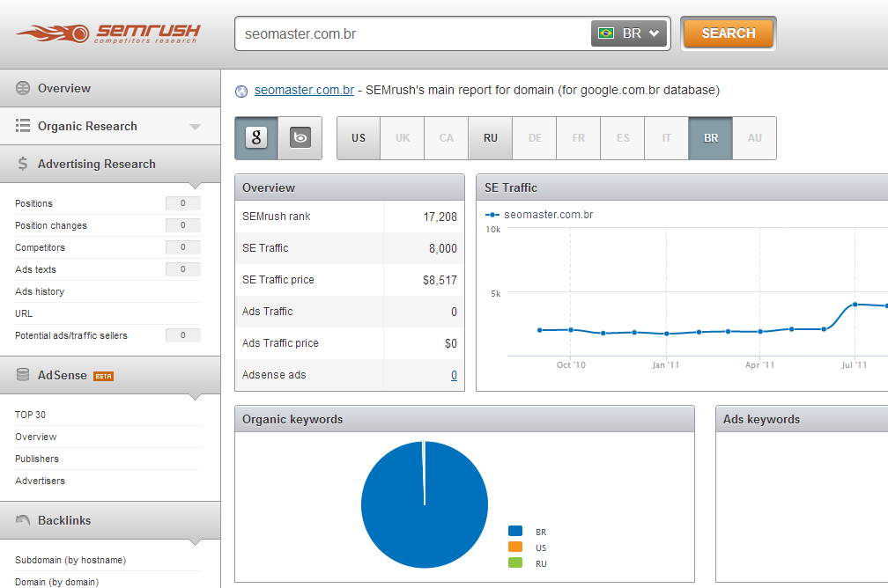Click the orange SEARCH button

pyautogui.click(x=729, y=33)
